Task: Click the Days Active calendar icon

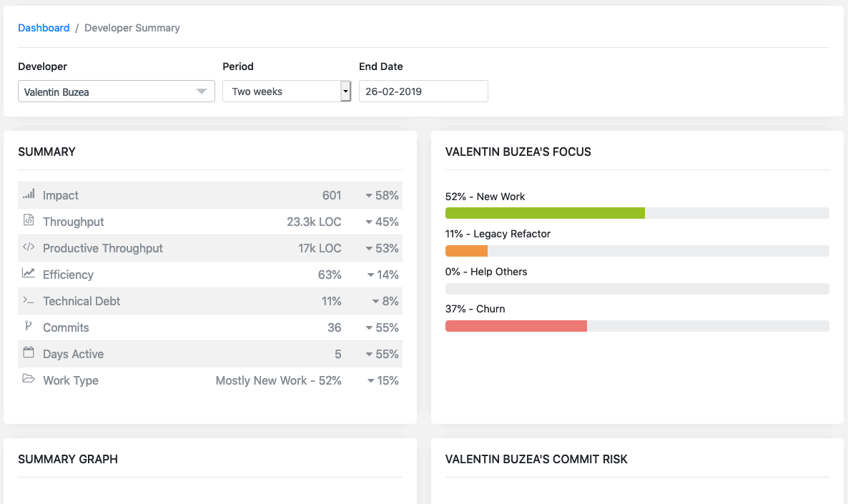Action: click(x=29, y=353)
